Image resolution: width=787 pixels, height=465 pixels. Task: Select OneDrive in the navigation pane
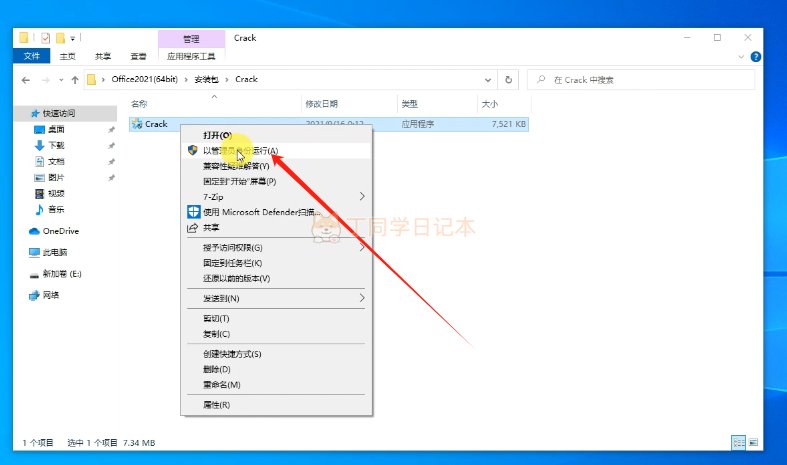(x=59, y=231)
